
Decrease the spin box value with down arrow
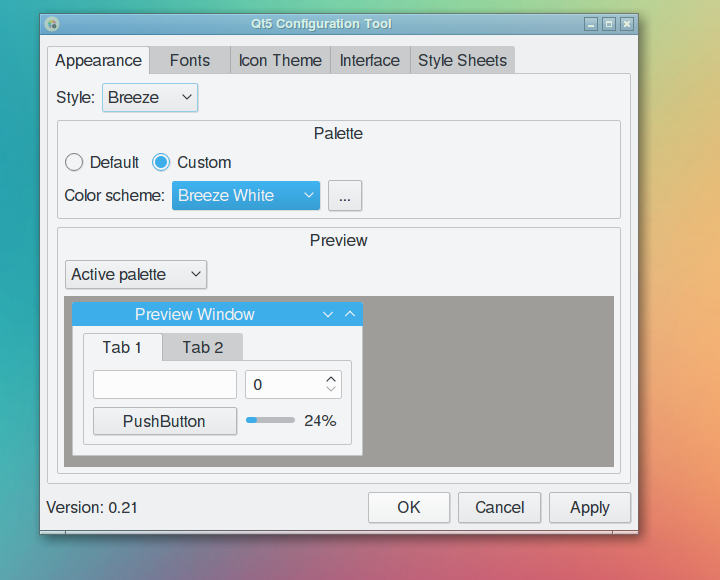tap(331, 389)
